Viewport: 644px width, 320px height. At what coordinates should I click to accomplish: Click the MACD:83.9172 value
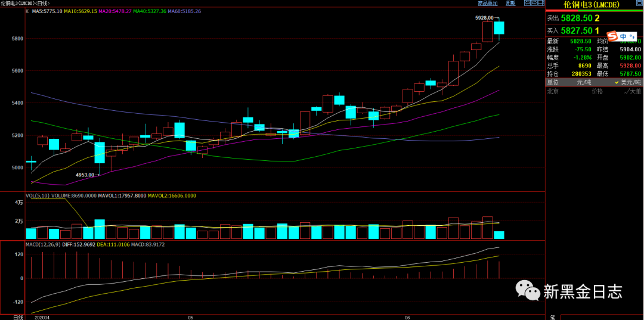coord(148,244)
